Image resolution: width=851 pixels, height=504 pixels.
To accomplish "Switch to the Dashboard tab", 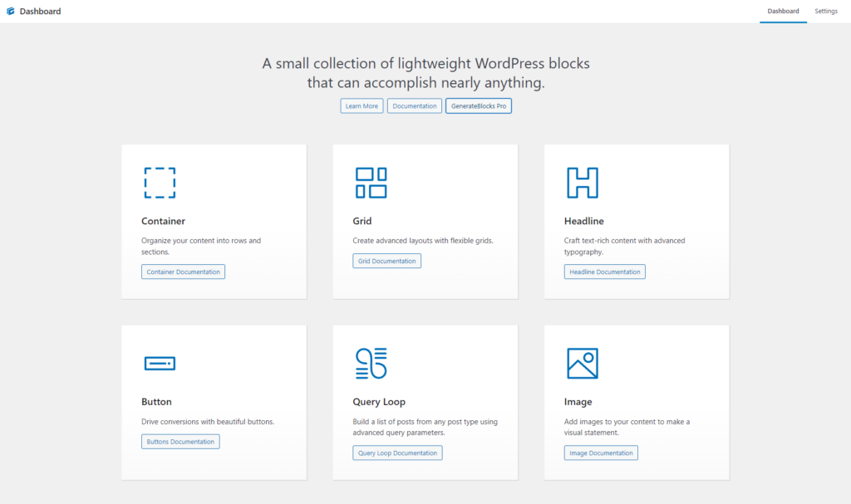I will point(783,12).
